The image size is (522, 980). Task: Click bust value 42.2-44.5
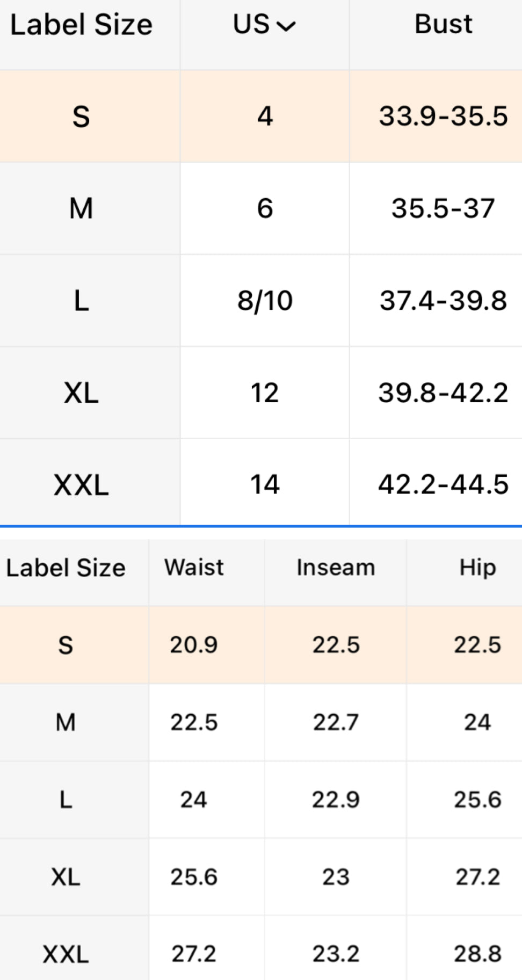click(x=443, y=485)
